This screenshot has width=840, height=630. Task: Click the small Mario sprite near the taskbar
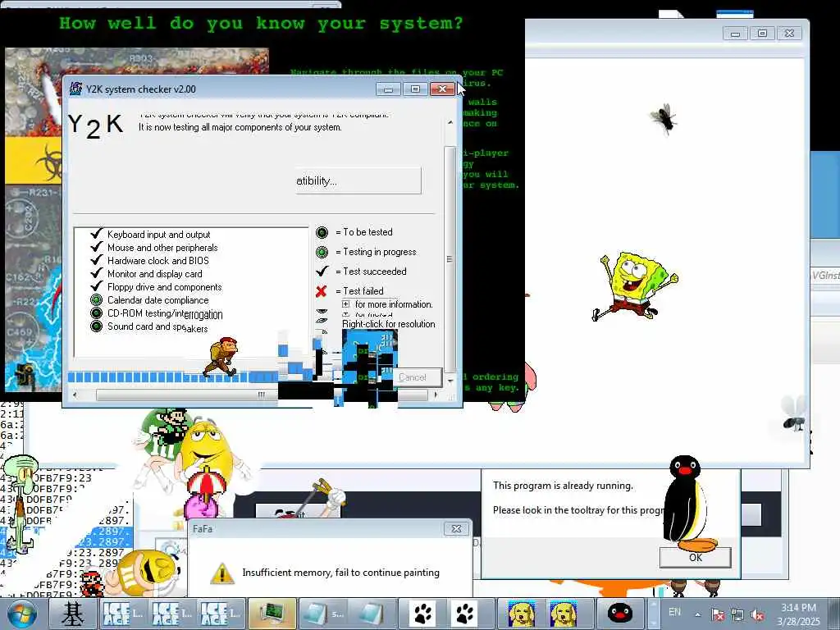point(91,583)
